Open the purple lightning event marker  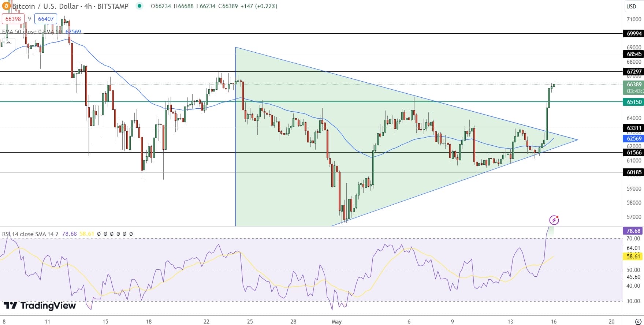tap(554, 220)
